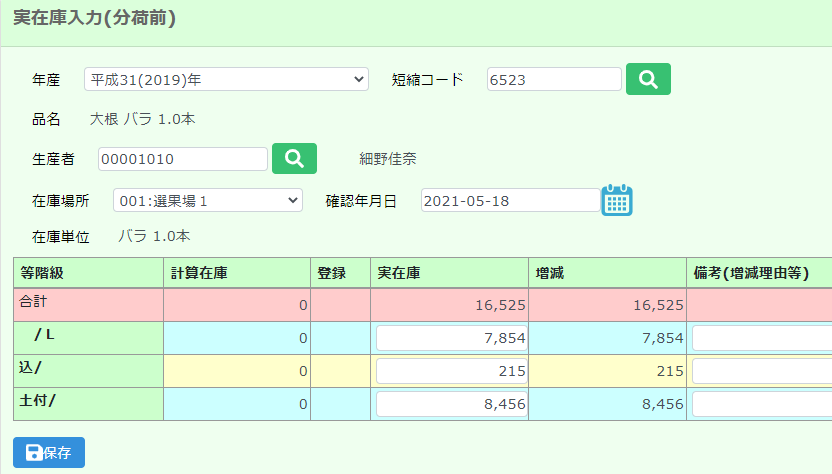Select the 実在庫 field for 込/ row

[451, 371]
